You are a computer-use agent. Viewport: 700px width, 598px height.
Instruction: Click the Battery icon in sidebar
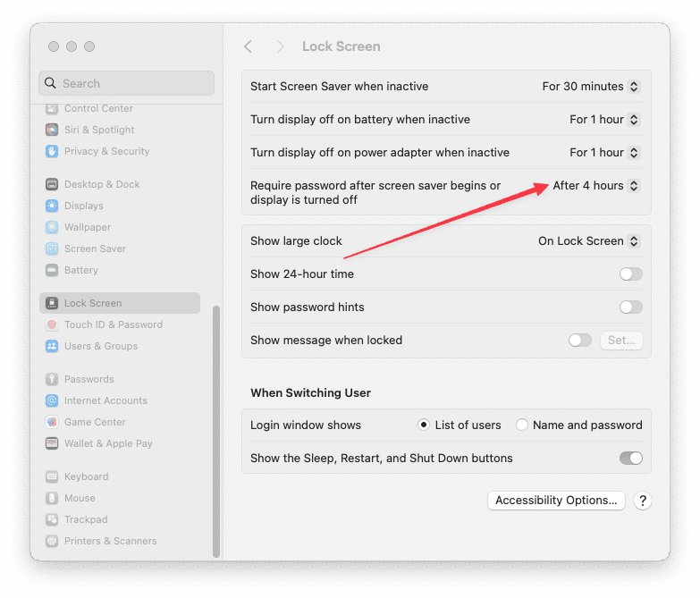click(52, 270)
